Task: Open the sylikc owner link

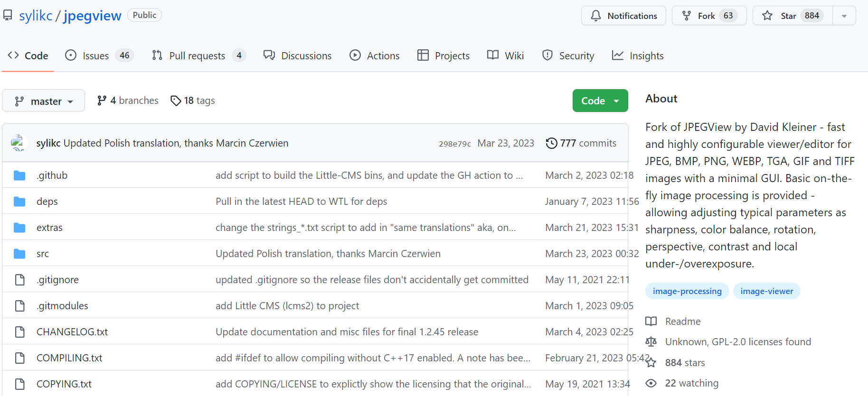Action: pyautogui.click(x=36, y=16)
